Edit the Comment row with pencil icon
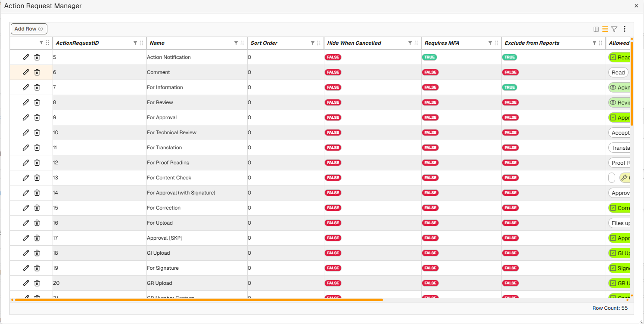 click(x=26, y=72)
